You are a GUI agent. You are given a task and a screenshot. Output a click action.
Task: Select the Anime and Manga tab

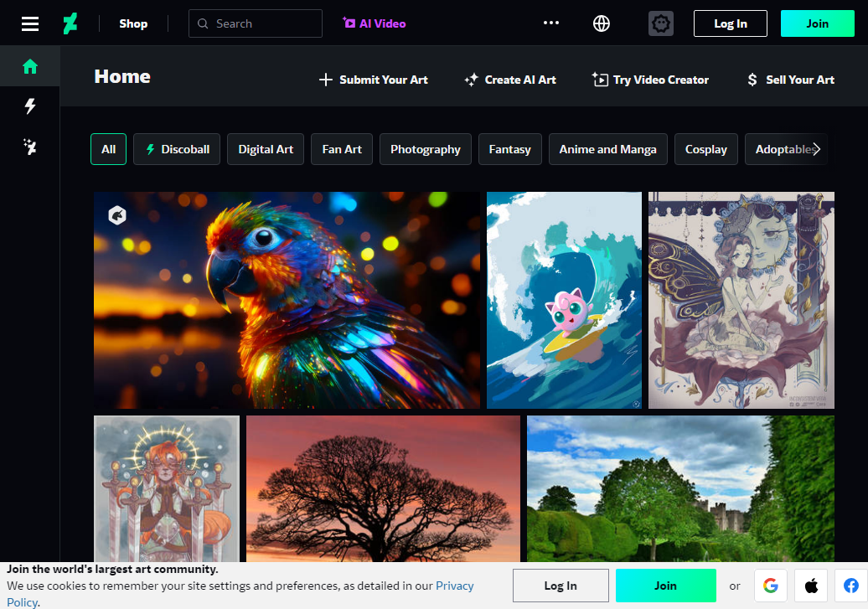point(607,149)
